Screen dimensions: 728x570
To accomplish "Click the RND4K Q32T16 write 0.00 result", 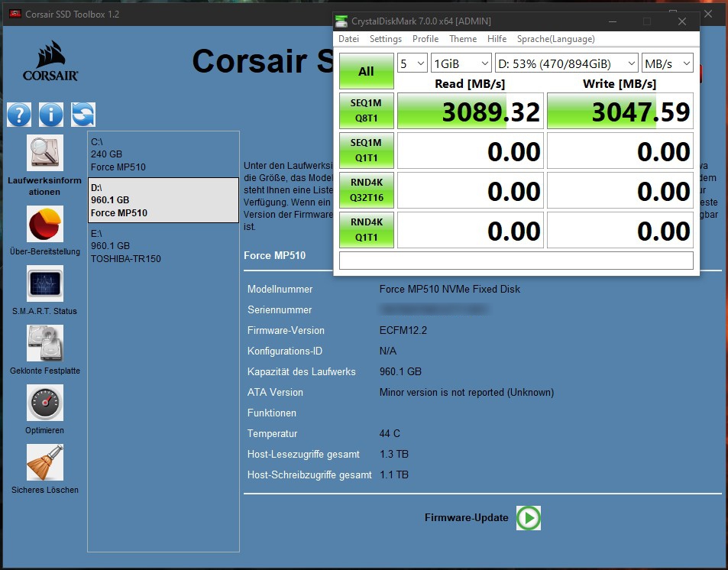I will (620, 190).
